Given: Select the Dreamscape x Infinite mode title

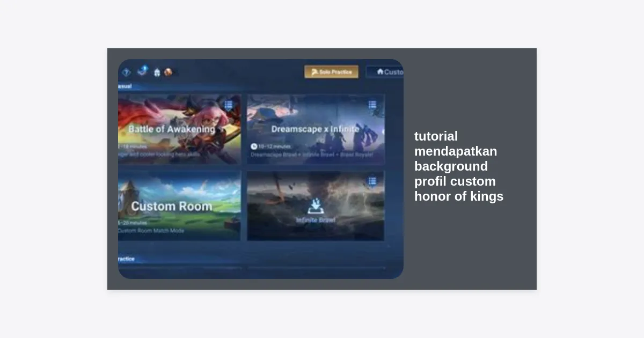Looking at the screenshot, I should tap(315, 129).
